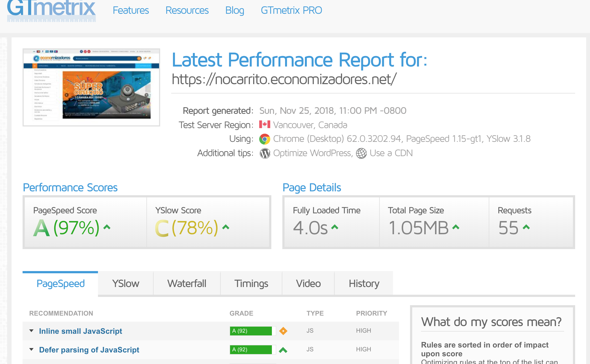
Task: Open the History tab
Action: point(364,283)
